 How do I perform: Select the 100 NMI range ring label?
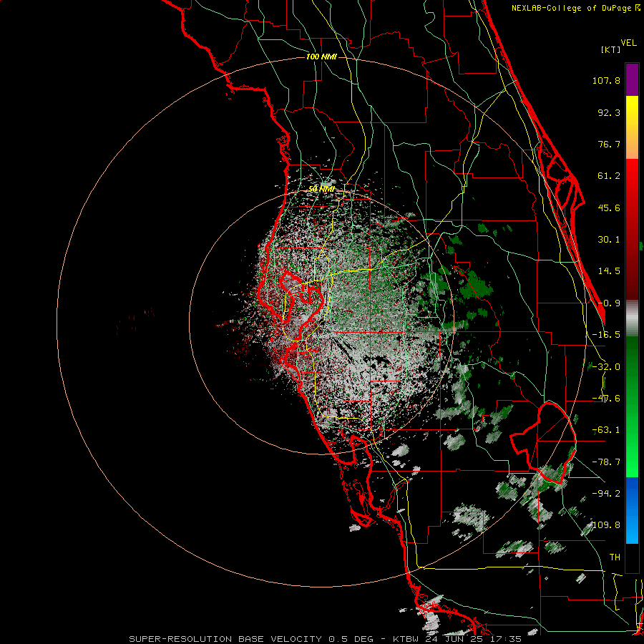pos(321,57)
